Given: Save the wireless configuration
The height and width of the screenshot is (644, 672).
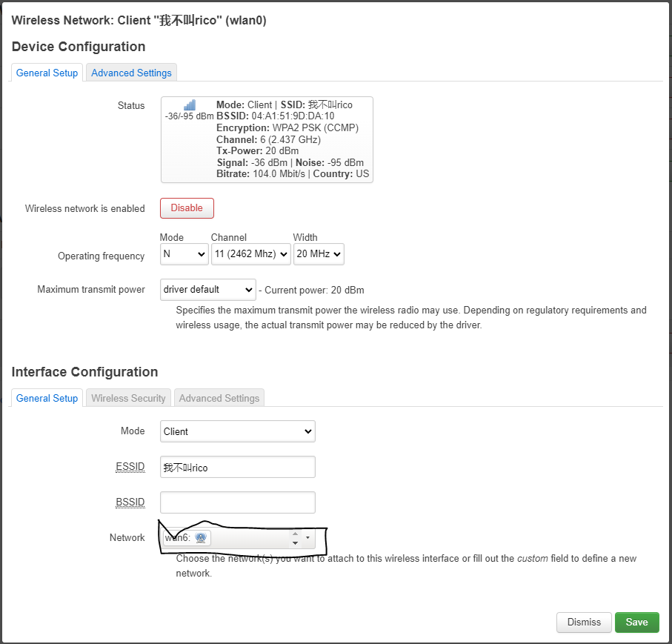Looking at the screenshot, I should (x=637, y=622).
